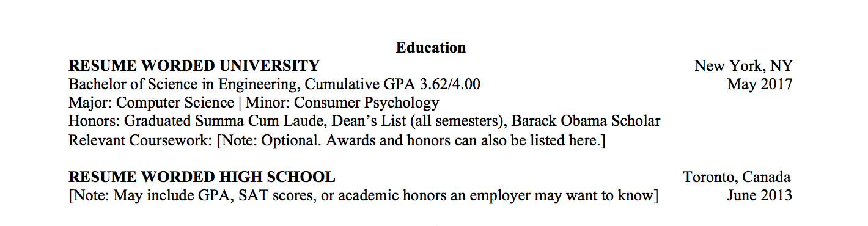Select the RESUME WORDED UNIVERSITY title
Viewport: 868px width, 226px height.
194,66
